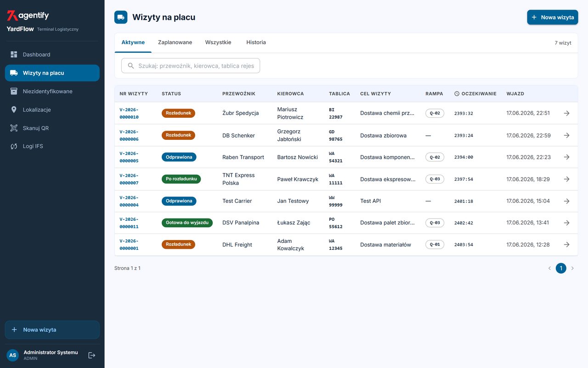The height and width of the screenshot is (368, 588).
Task: Click driver name Bartosz Nowicki
Action: pyautogui.click(x=297, y=157)
